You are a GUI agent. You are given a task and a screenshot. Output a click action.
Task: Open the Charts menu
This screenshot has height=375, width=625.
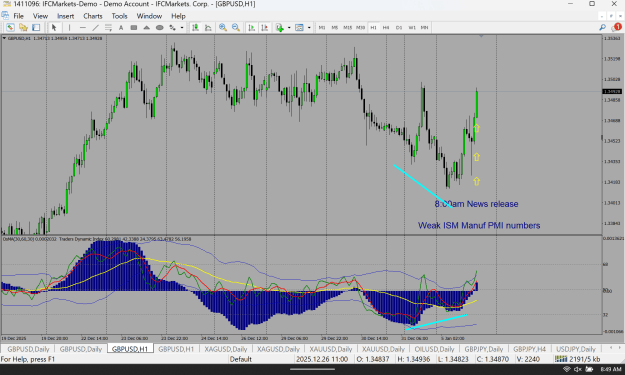click(93, 16)
